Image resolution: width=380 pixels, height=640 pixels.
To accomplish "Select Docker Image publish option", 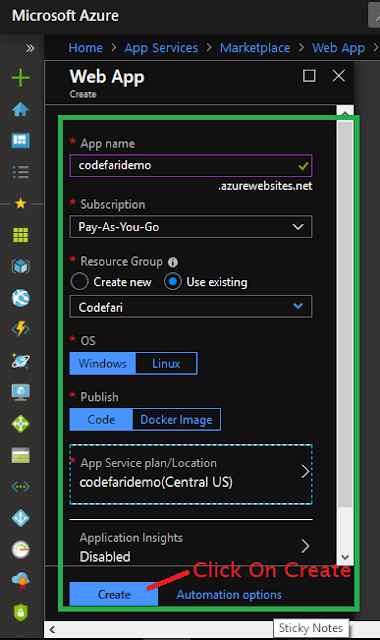I will (x=176, y=420).
